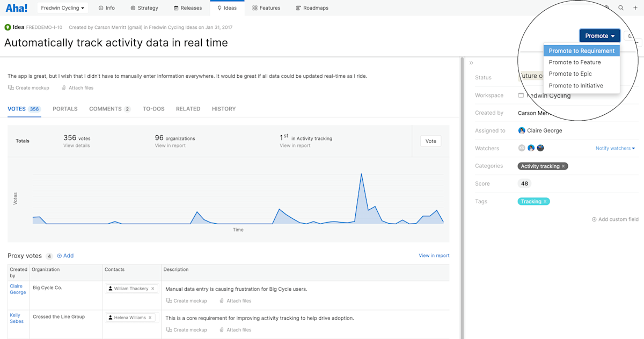Open the search magnifier icon
The height and width of the screenshot is (339, 644).
(621, 8)
